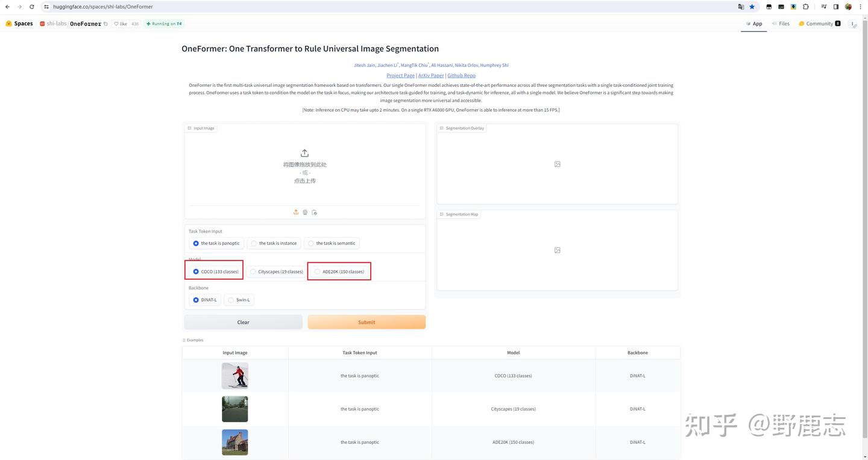Click the orange Submit button
This screenshot has width=868, height=460.
(x=366, y=322)
